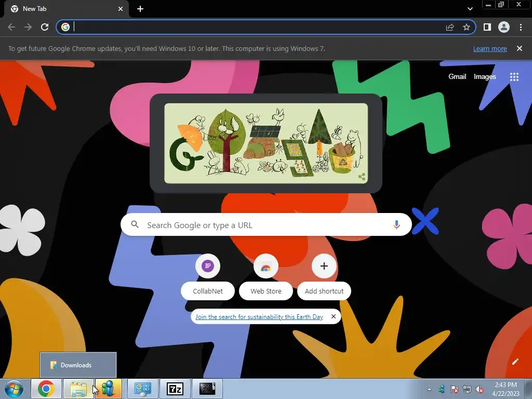Click Chrome icon in taskbar
This screenshot has width=532, height=399.
46,389
